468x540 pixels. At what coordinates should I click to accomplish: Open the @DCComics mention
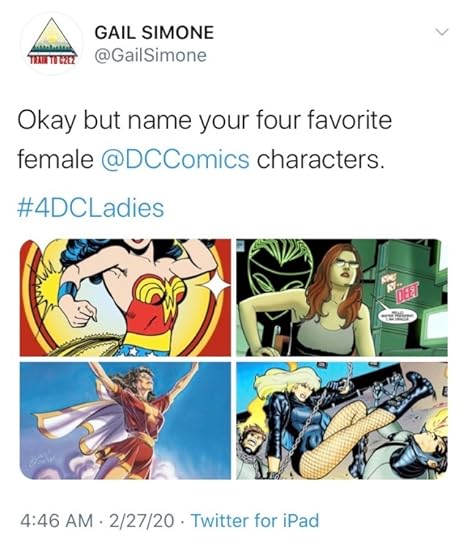pos(175,160)
